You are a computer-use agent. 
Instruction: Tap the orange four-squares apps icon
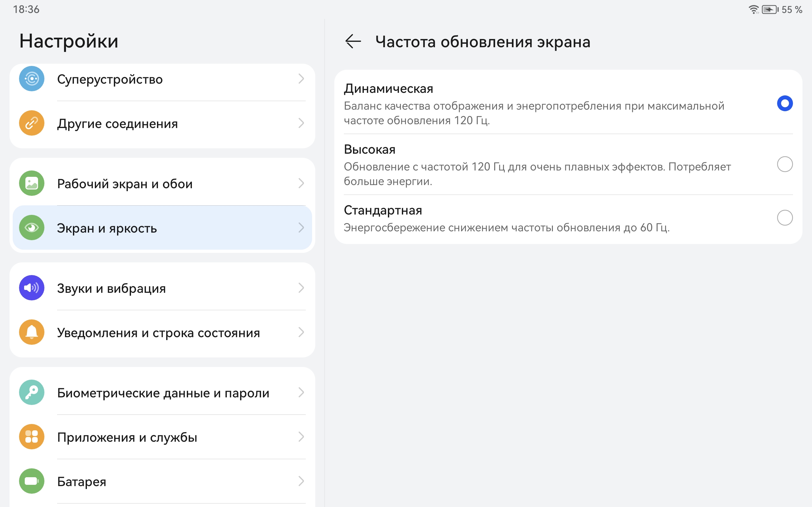[31, 437]
